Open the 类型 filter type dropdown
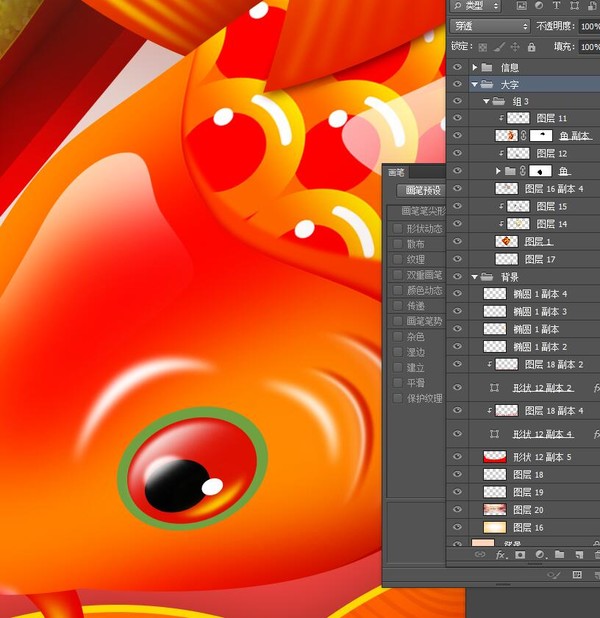This screenshot has height=618, width=600. [x=476, y=6]
